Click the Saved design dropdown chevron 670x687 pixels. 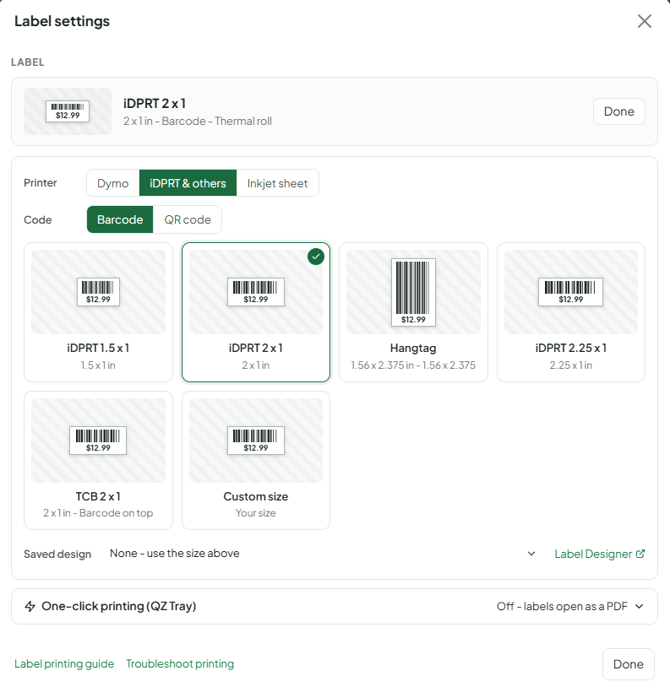tap(531, 553)
